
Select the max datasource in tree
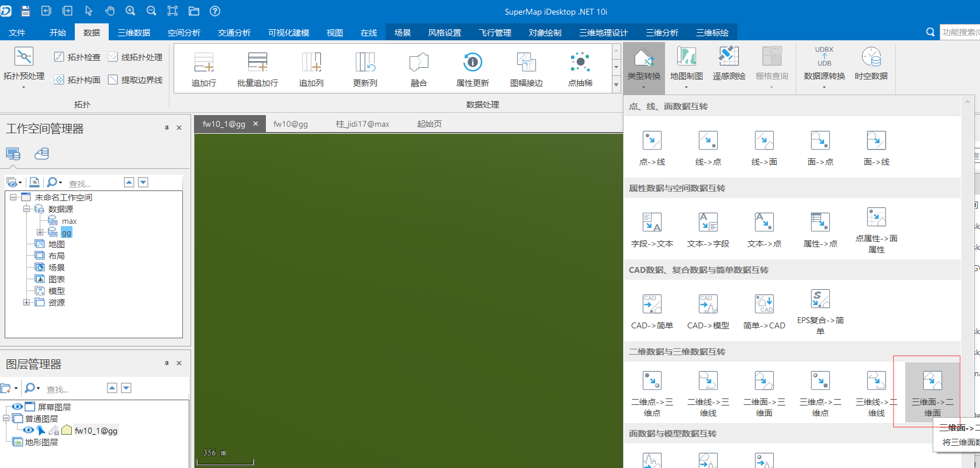pyautogui.click(x=69, y=221)
